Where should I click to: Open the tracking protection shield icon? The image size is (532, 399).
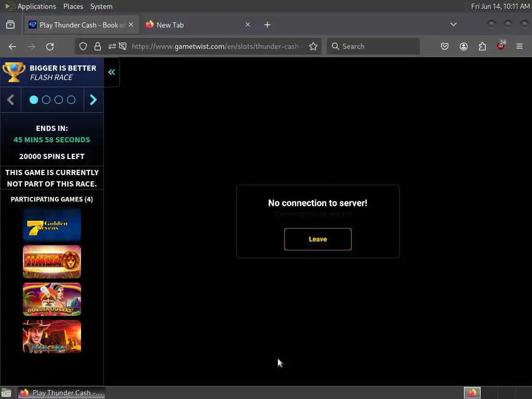(x=83, y=46)
